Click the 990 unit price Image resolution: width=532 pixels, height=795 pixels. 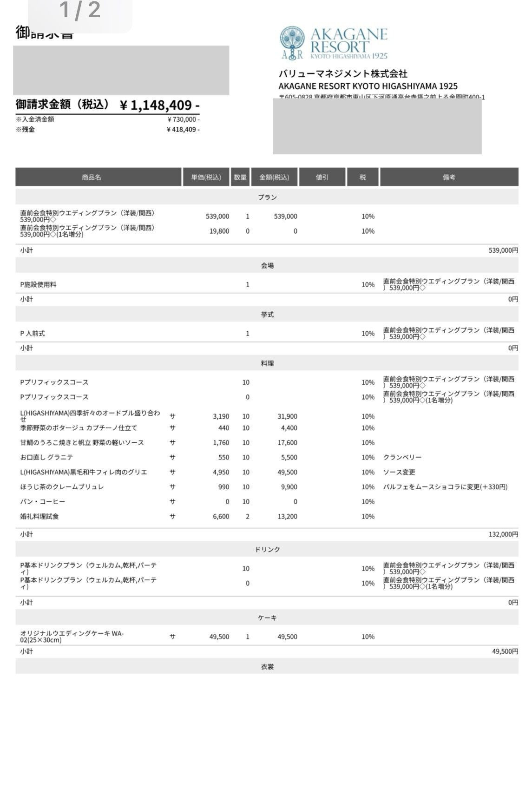[x=224, y=487]
